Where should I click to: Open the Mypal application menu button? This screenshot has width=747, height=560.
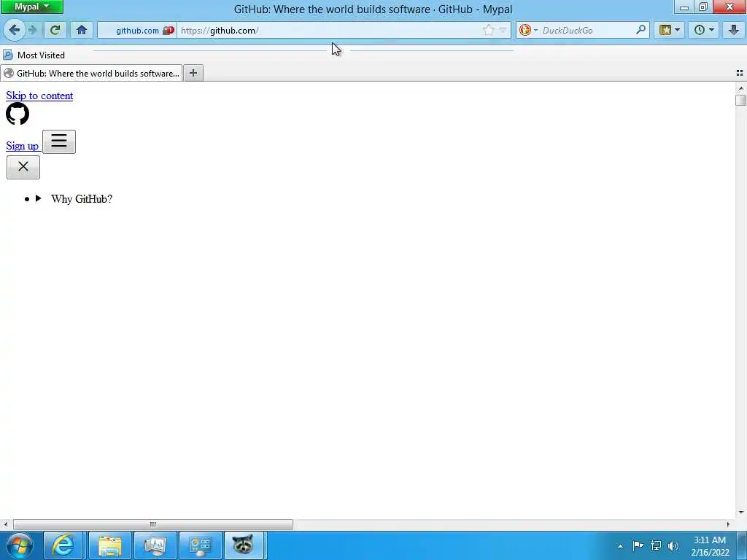click(x=31, y=7)
